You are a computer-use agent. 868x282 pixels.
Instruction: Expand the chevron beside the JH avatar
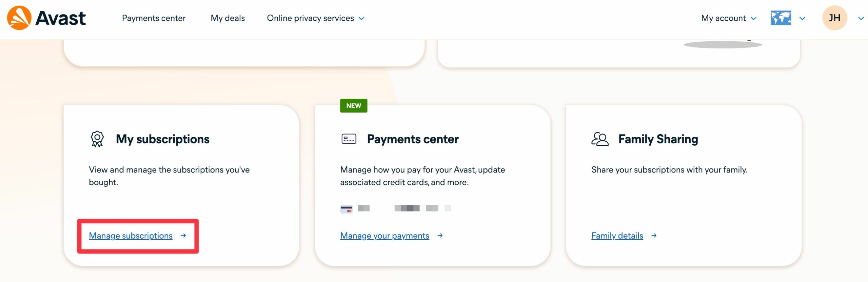point(861,18)
